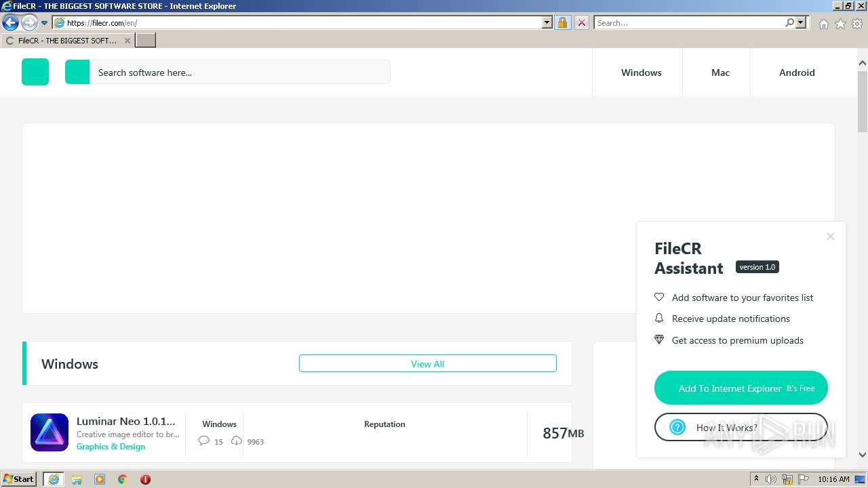Screen dimensions: 868x488
Task: Open a new browser tab
Action: click(146, 41)
